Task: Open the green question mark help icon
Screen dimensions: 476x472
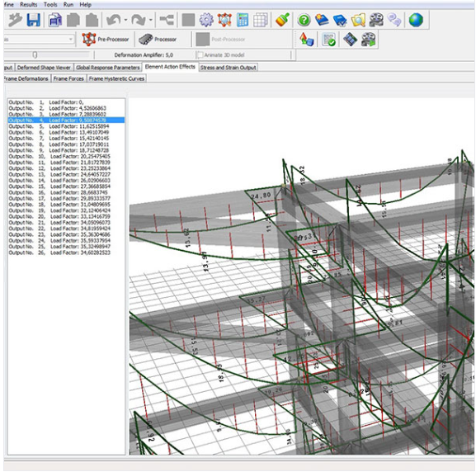Action: pyautogui.click(x=304, y=21)
